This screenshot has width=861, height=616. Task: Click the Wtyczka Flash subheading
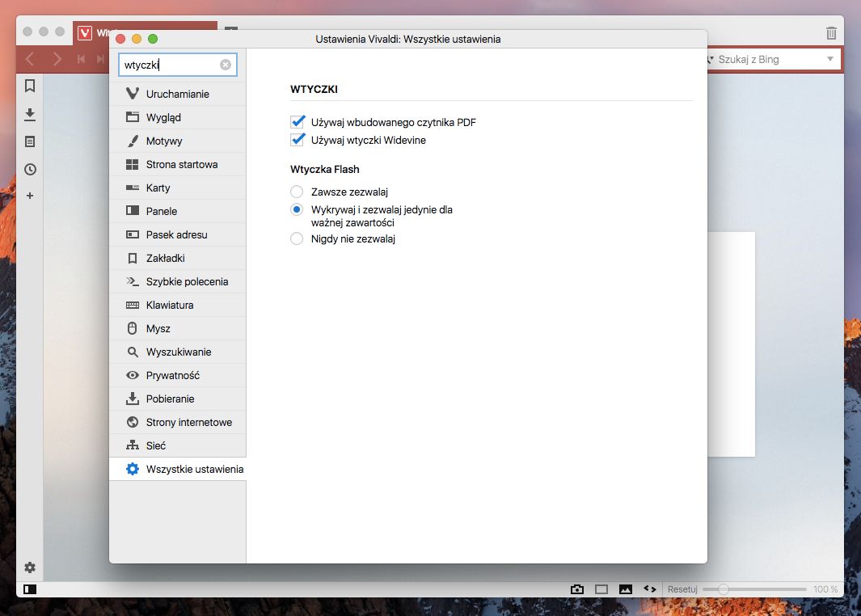tap(324, 169)
